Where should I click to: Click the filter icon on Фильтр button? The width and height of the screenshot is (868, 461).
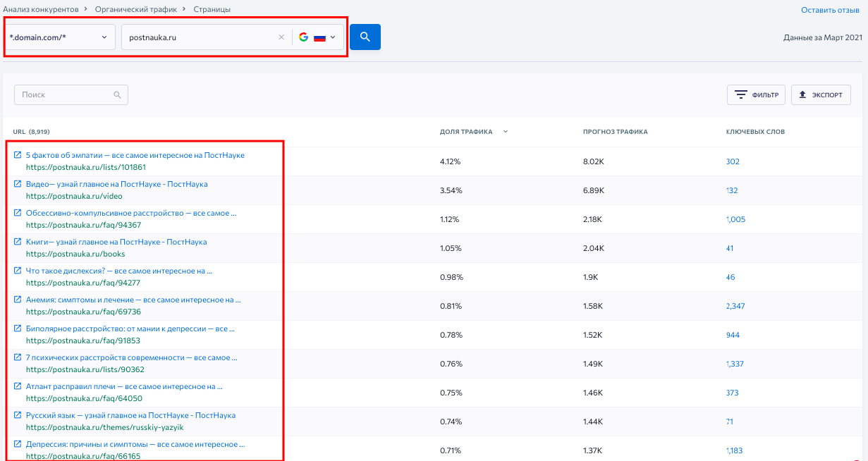tap(741, 94)
